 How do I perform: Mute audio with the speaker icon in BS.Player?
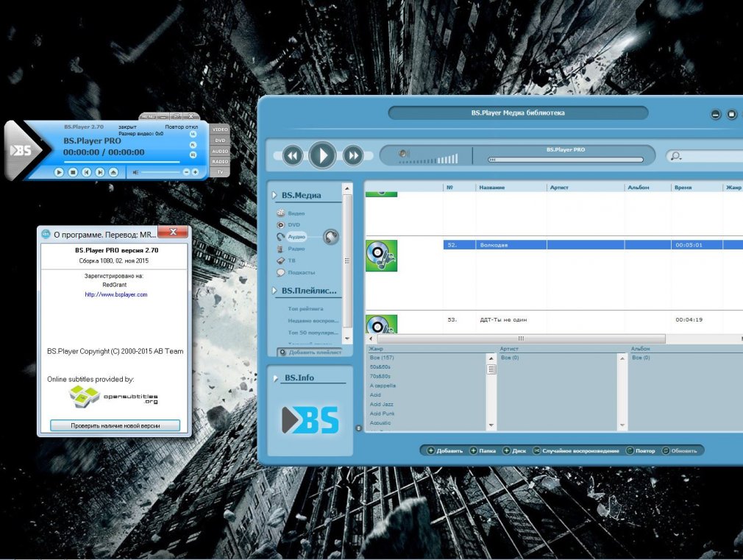point(135,172)
